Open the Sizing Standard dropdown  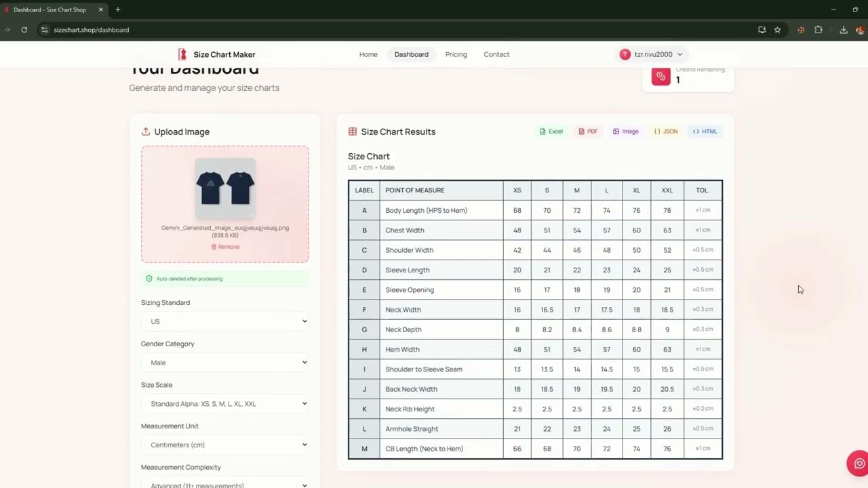tap(225, 321)
